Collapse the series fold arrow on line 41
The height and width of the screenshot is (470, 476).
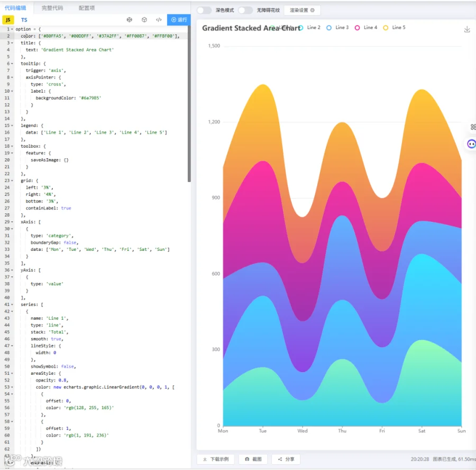tap(12, 304)
